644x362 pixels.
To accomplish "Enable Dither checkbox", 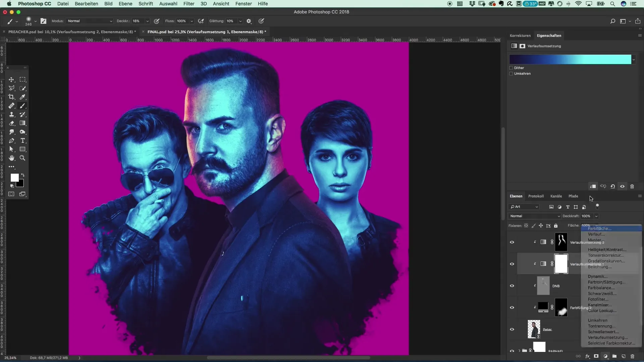I will (x=511, y=68).
